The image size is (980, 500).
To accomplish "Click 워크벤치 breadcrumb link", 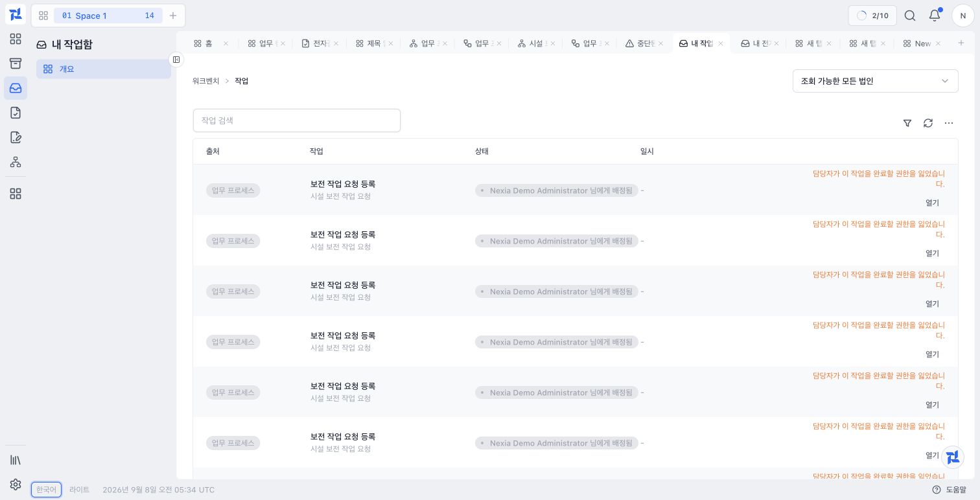I will pos(206,81).
